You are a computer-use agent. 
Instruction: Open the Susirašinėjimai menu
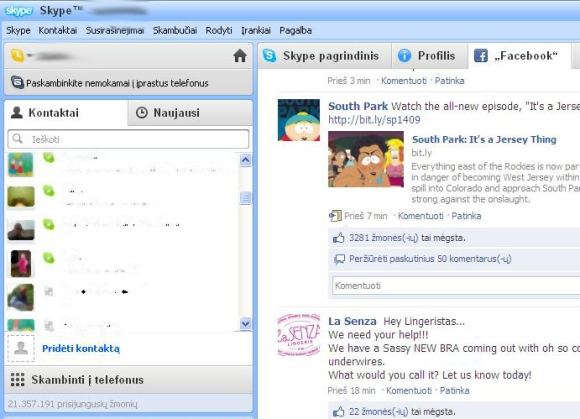pos(115,30)
